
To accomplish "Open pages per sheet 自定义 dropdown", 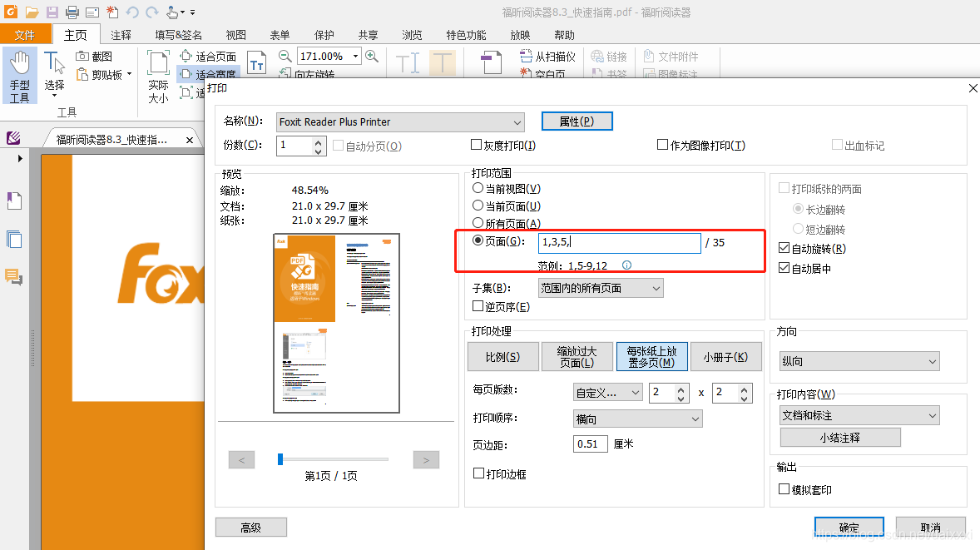I will pyautogui.click(x=608, y=393).
